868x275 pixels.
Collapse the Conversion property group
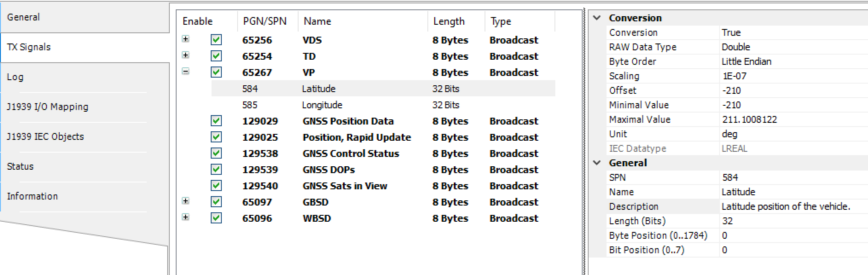[597, 18]
